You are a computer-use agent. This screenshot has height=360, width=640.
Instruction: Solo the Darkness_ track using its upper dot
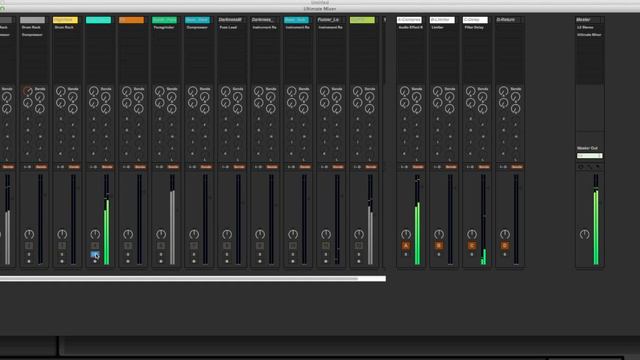260,254
